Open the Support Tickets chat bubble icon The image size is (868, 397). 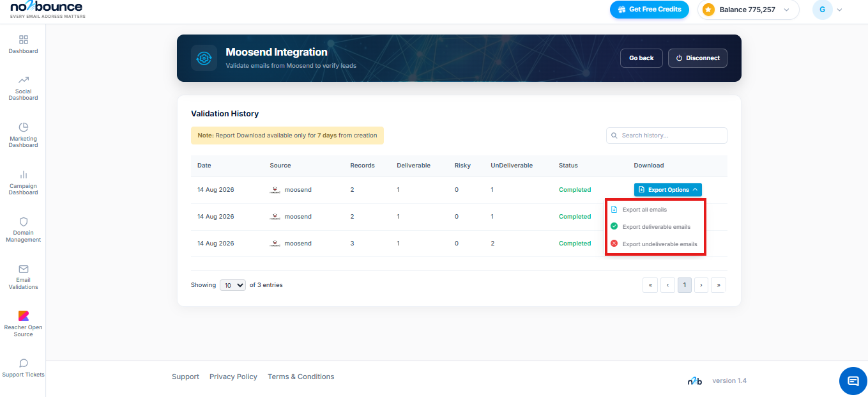click(x=23, y=363)
